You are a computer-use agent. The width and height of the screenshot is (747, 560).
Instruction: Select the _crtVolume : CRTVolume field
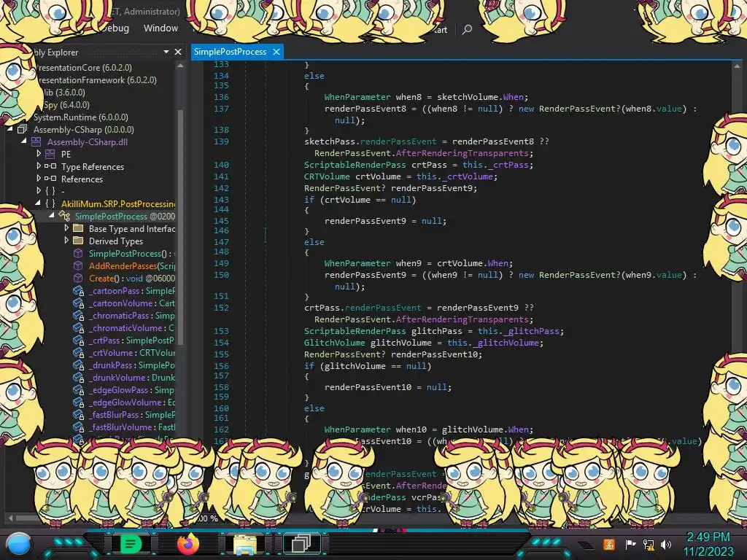coord(131,352)
